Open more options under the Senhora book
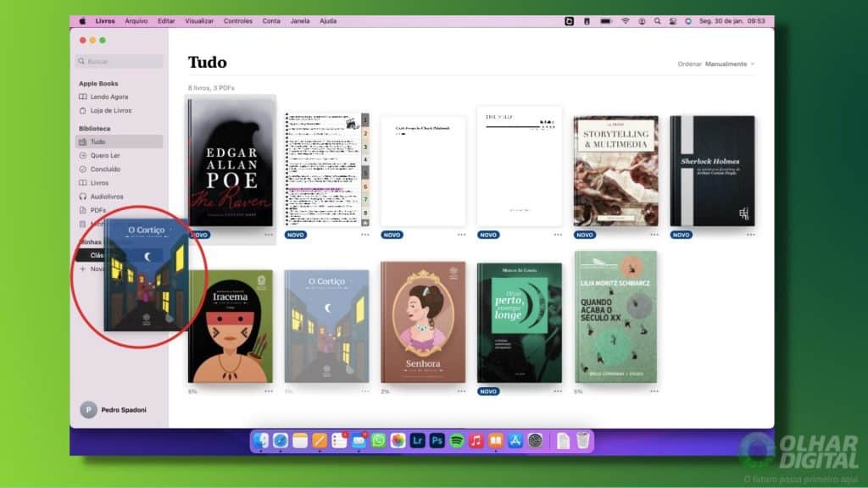 (x=461, y=391)
